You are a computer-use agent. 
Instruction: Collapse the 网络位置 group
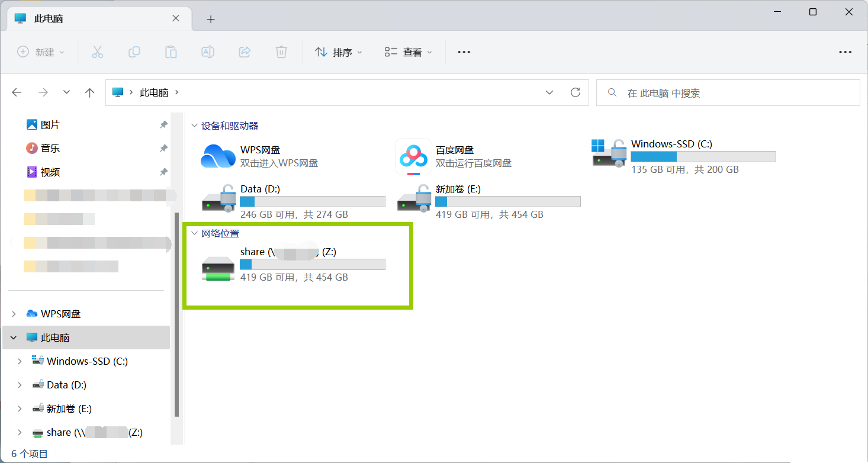point(194,233)
